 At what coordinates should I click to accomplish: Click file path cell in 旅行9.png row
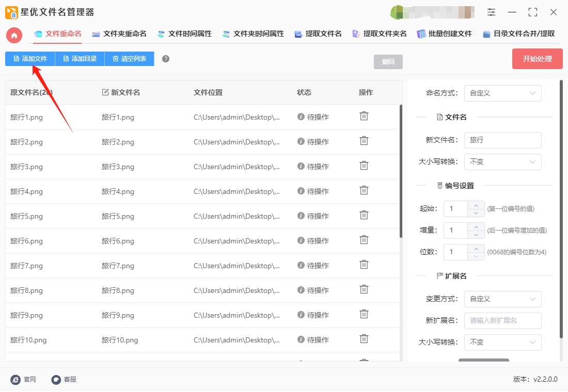tap(236, 315)
